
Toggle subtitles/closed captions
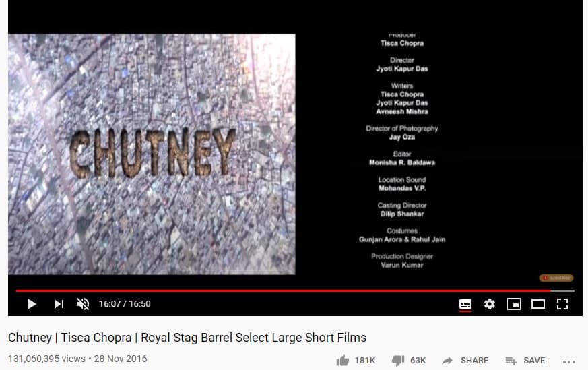click(x=465, y=304)
